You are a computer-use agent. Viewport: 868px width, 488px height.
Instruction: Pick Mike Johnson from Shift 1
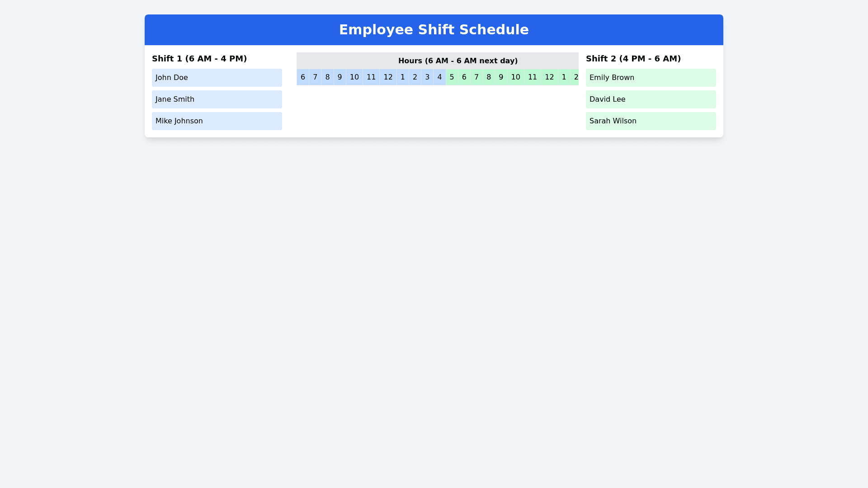pyautogui.click(x=217, y=121)
